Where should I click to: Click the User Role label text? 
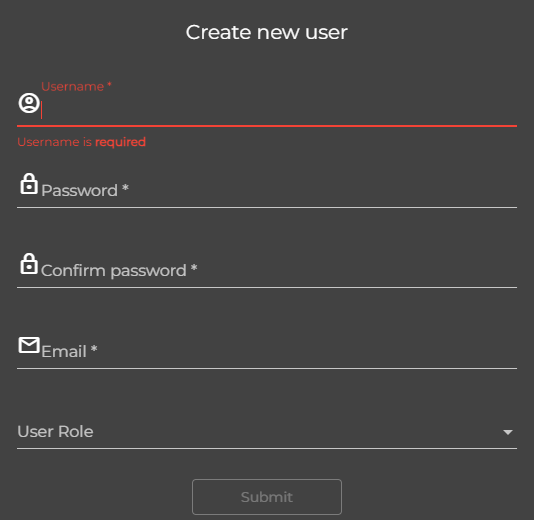[x=55, y=432]
